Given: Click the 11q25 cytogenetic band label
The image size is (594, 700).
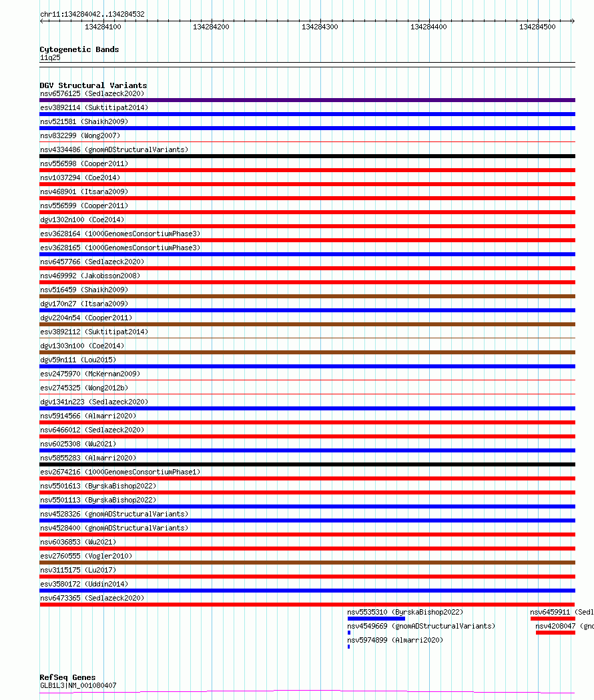Looking at the screenshot, I should [x=50, y=57].
